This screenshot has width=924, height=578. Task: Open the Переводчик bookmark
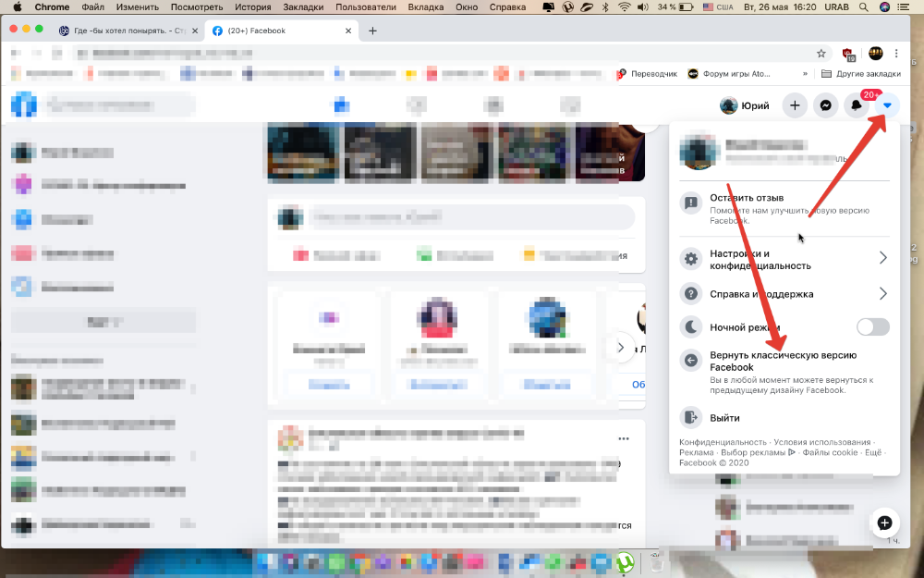coord(648,74)
